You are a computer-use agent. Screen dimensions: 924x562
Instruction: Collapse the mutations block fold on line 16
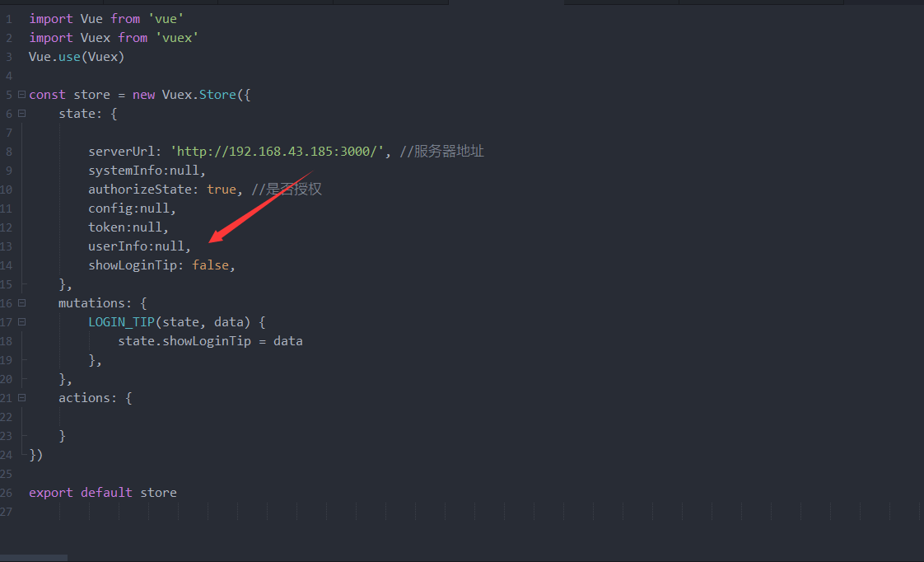(21, 302)
